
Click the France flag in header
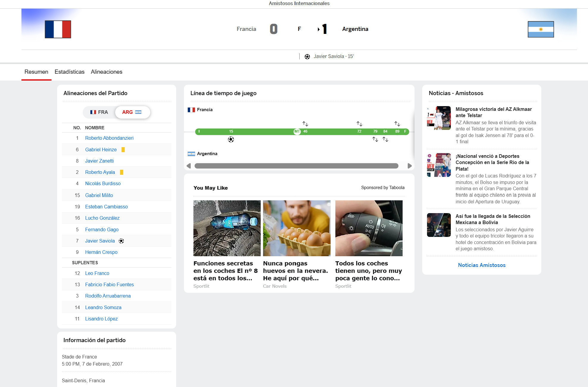(x=58, y=29)
